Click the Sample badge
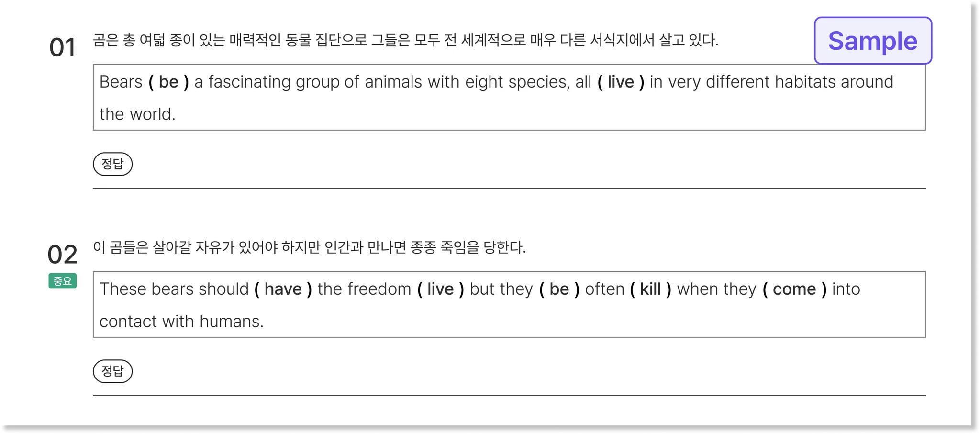Image resolution: width=980 pixels, height=434 pixels. click(x=873, y=41)
